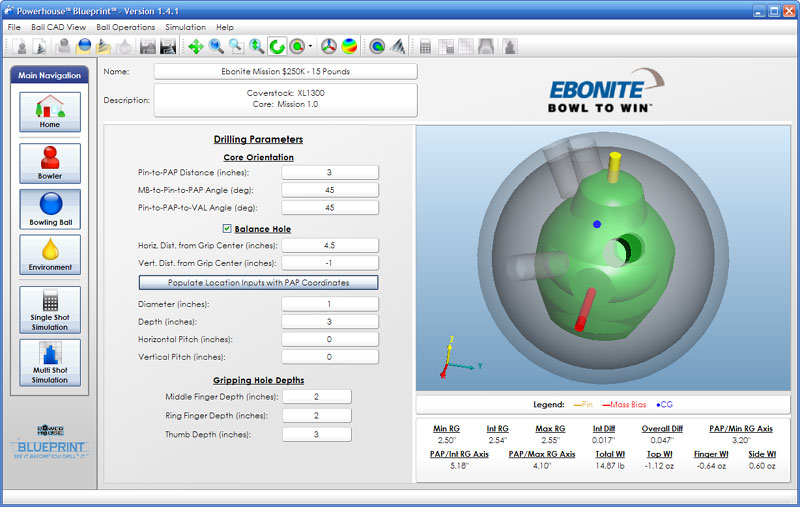
Task: Click the Horizontal Pitch input
Action: point(330,339)
